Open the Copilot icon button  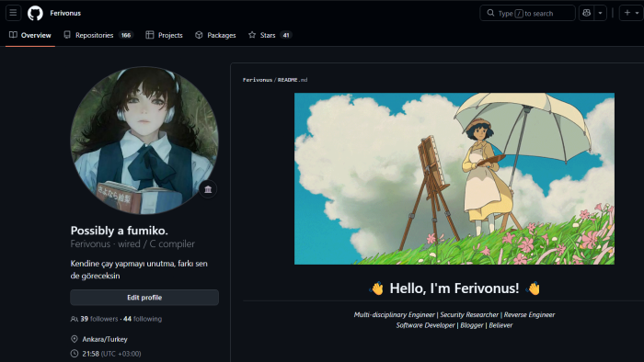tap(587, 13)
